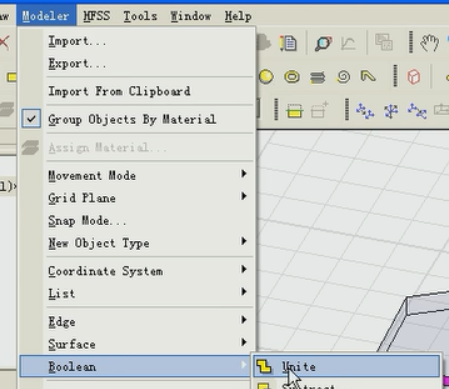Click the magnifier globe toolbar icon
This screenshot has height=389, width=449.
point(323,43)
